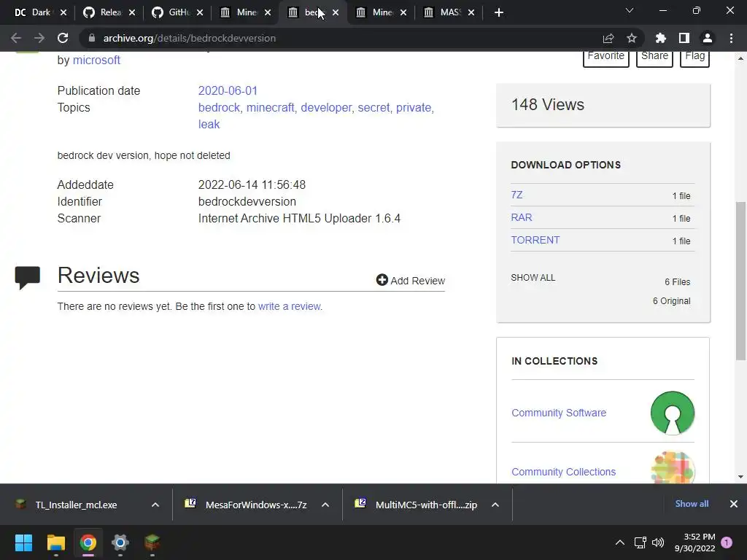
Task: Close the downloads bar
Action: click(x=734, y=504)
